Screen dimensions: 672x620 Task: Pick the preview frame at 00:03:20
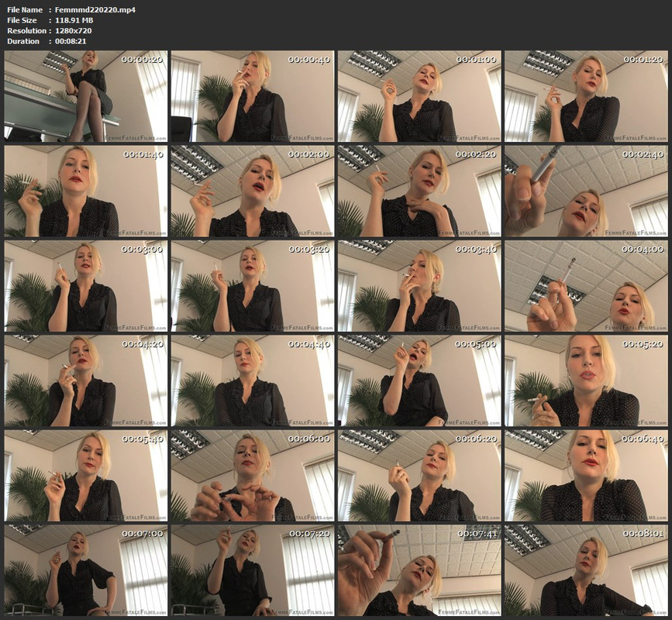[x=253, y=286]
